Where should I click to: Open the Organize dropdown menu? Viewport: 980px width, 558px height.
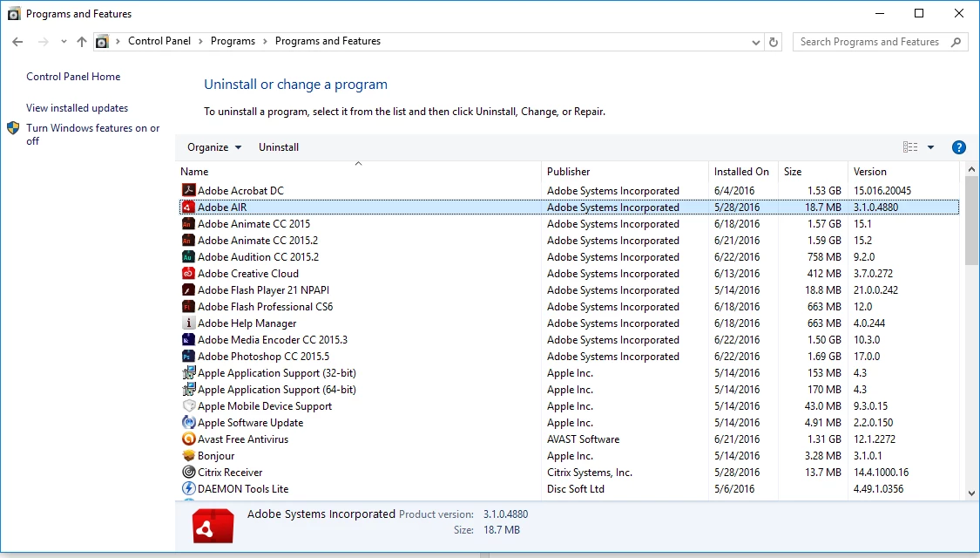(x=213, y=147)
